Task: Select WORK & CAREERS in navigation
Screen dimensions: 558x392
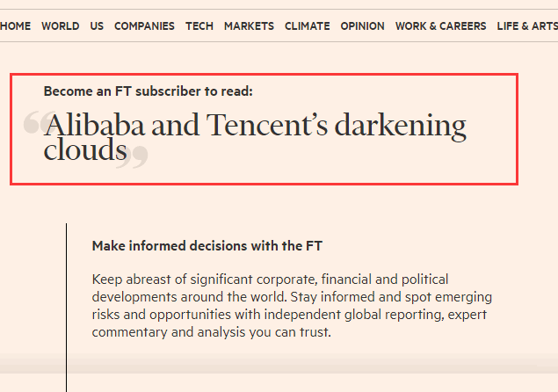Action: (x=440, y=26)
